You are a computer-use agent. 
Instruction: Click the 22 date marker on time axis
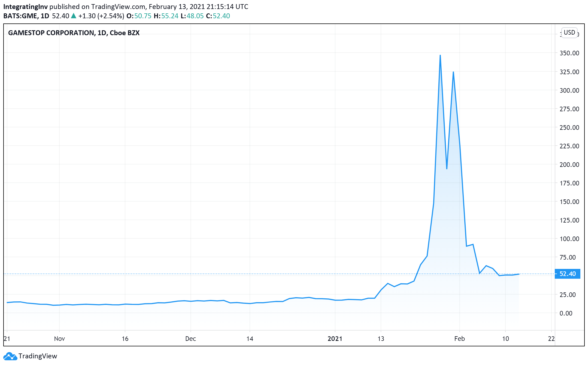551,339
